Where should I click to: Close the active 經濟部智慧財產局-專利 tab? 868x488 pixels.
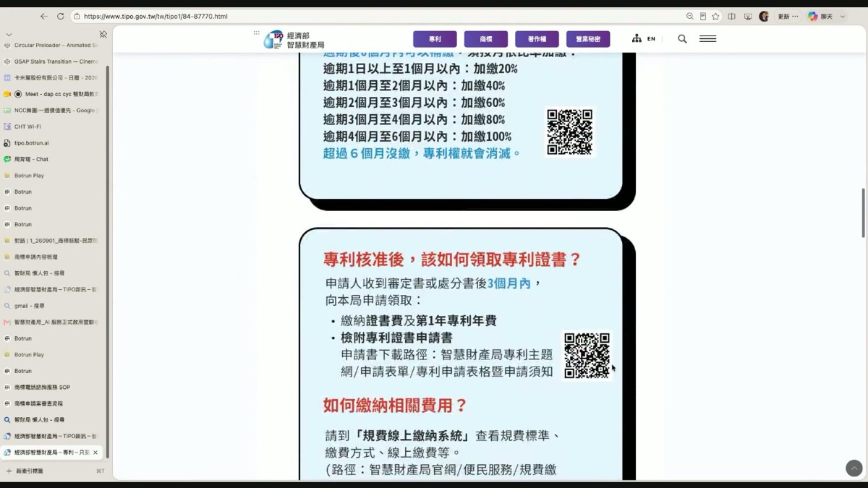[95, 453]
